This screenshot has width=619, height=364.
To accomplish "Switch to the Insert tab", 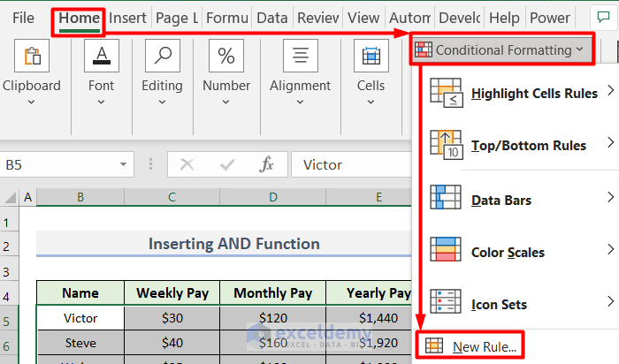I will [127, 18].
